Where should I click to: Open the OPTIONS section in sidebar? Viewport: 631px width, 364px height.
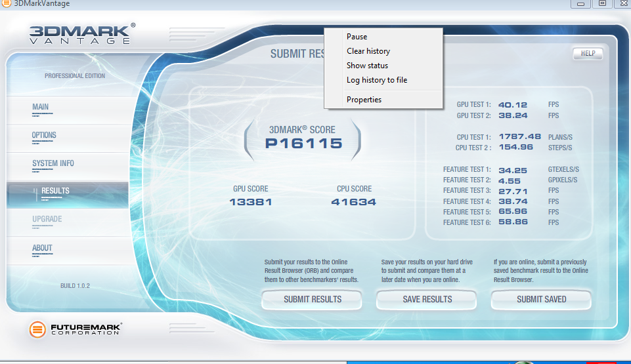pyautogui.click(x=68, y=138)
